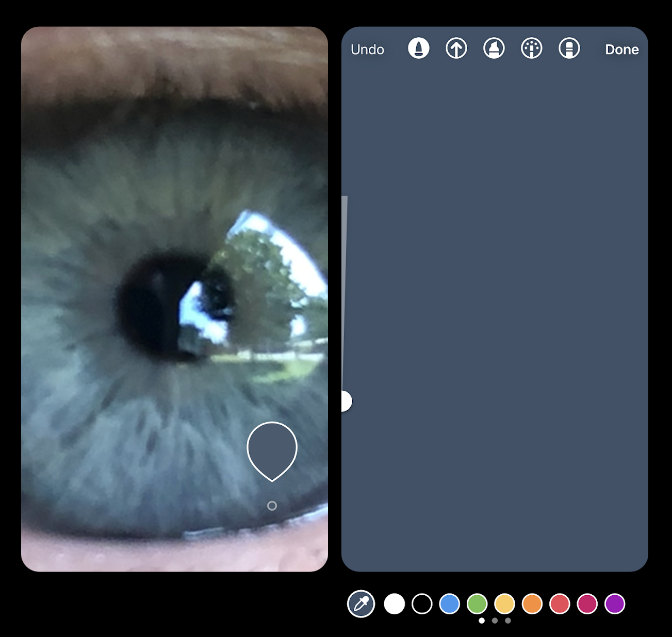
Task: Select the purple color swatch
Action: pos(615,604)
